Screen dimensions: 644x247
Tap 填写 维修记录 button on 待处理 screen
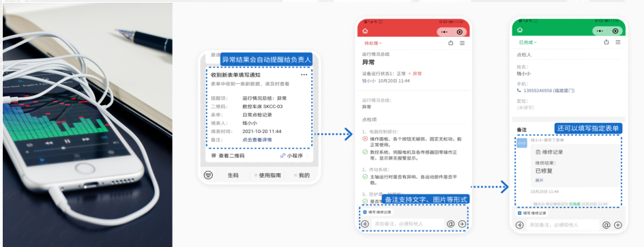pos(377,212)
